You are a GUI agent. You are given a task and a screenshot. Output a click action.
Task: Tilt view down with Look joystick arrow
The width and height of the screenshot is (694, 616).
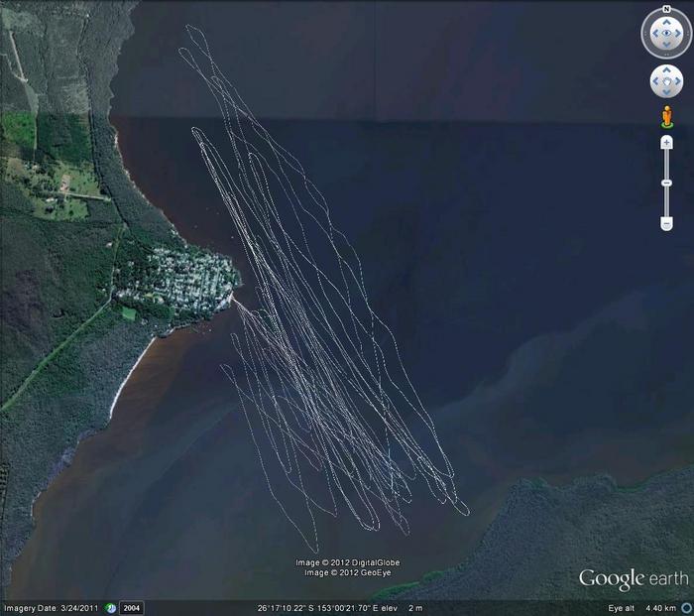coord(666,45)
